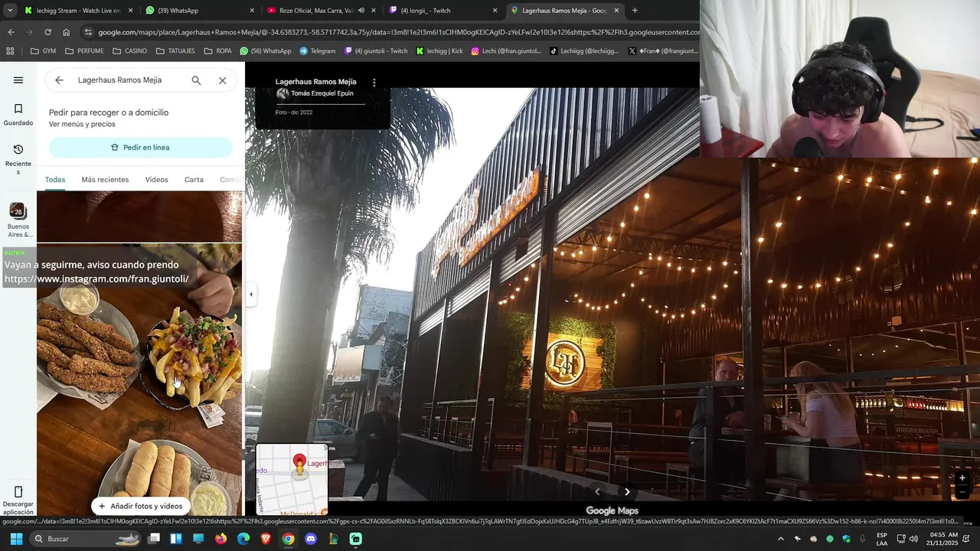The height and width of the screenshot is (551, 980).
Task: Show hidden system tray icons
Action: point(780,539)
